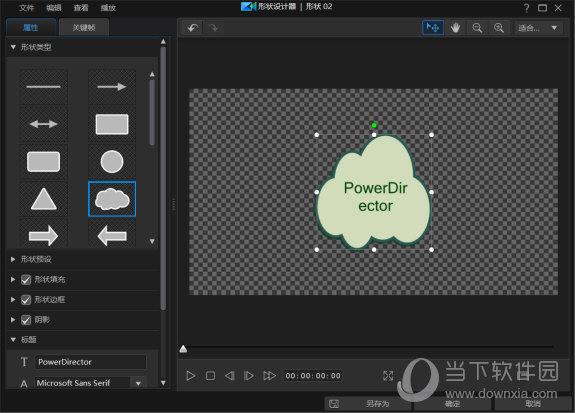
Task: Collapse the 标题 section
Action: pyautogui.click(x=13, y=340)
